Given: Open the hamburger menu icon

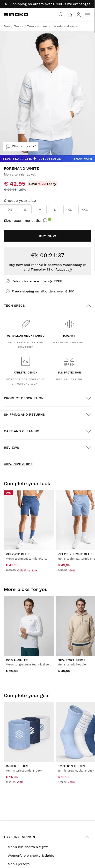Looking at the screenshot, I should point(87,15).
